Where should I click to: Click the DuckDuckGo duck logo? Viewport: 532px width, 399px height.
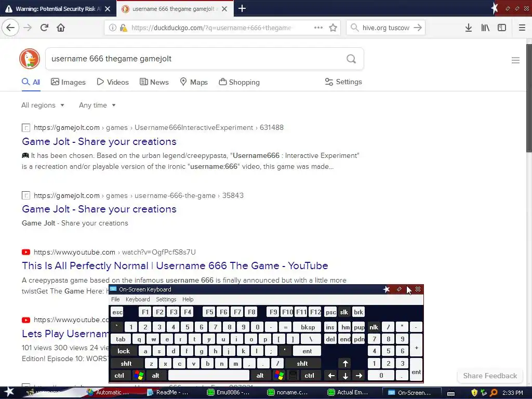[x=30, y=59]
